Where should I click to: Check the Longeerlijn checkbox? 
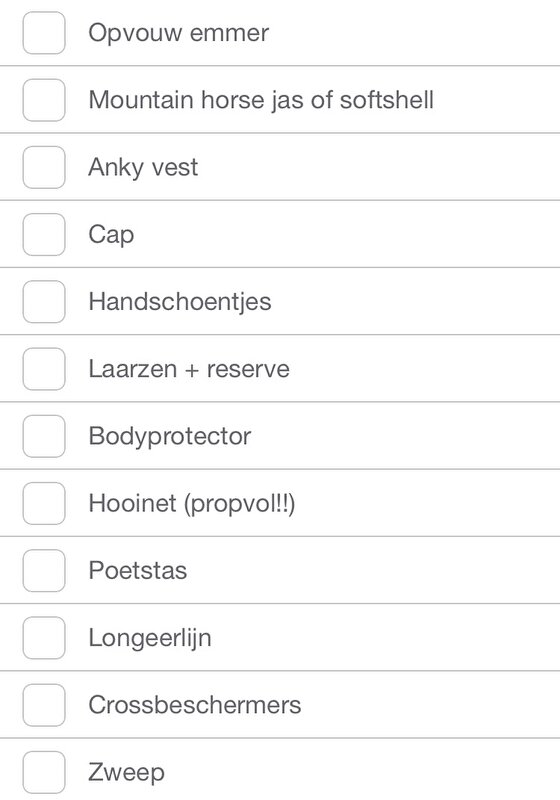point(44,638)
